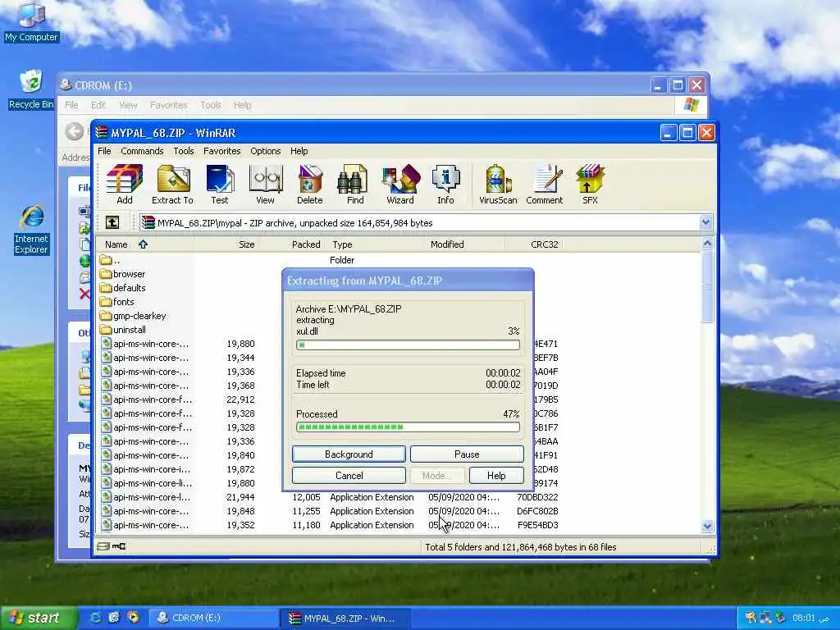Open the WinRAR Help menu

point(299,151)
